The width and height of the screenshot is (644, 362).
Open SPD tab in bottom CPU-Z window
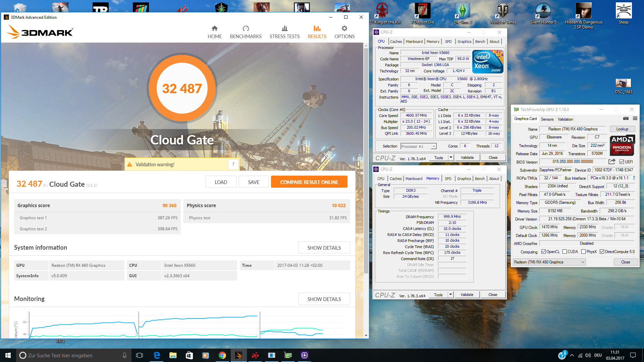[448, 179]
